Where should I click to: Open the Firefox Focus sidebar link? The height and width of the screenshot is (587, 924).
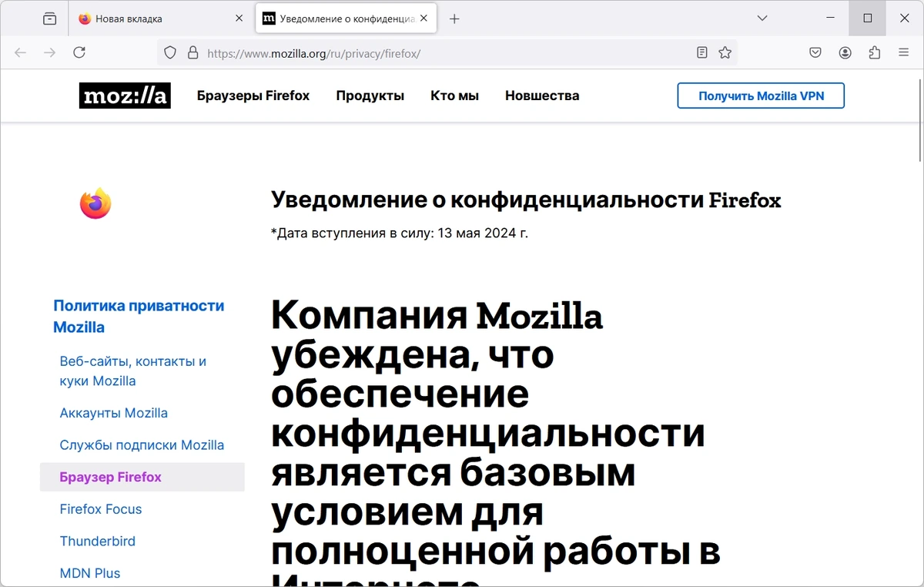(x=101, y=509)
